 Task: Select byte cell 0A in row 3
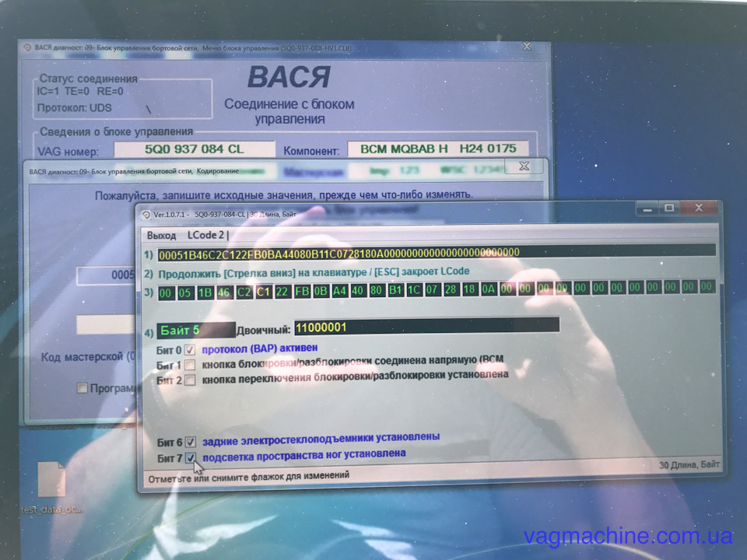[x=489, y=289]
